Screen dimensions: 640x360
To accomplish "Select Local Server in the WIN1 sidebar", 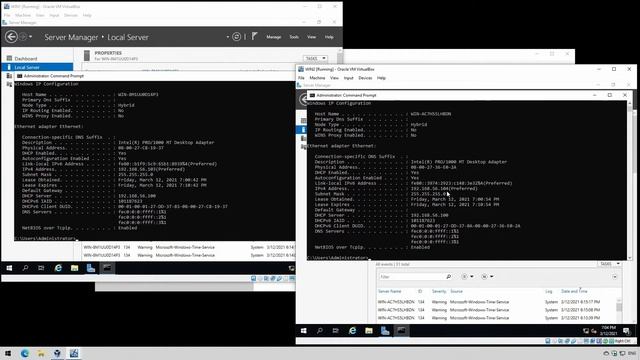I will point(37,67).
